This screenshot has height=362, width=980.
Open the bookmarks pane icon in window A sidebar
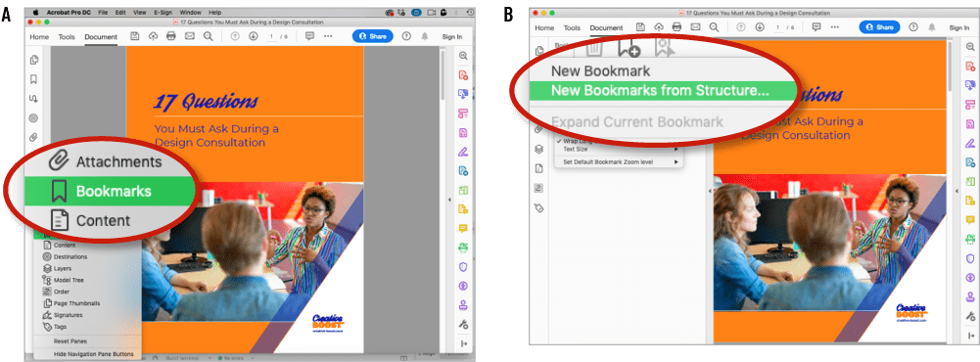point(33,79)
